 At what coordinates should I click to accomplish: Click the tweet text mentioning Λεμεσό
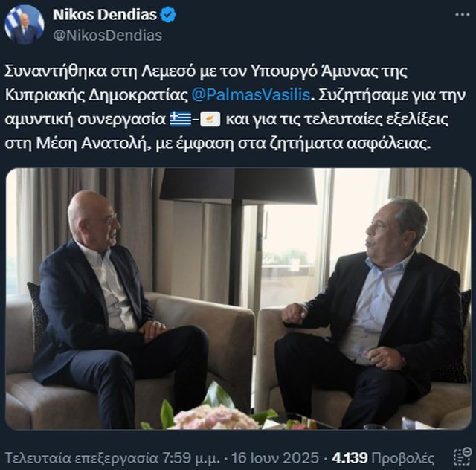pyautogui.click(x=206, y=71)
